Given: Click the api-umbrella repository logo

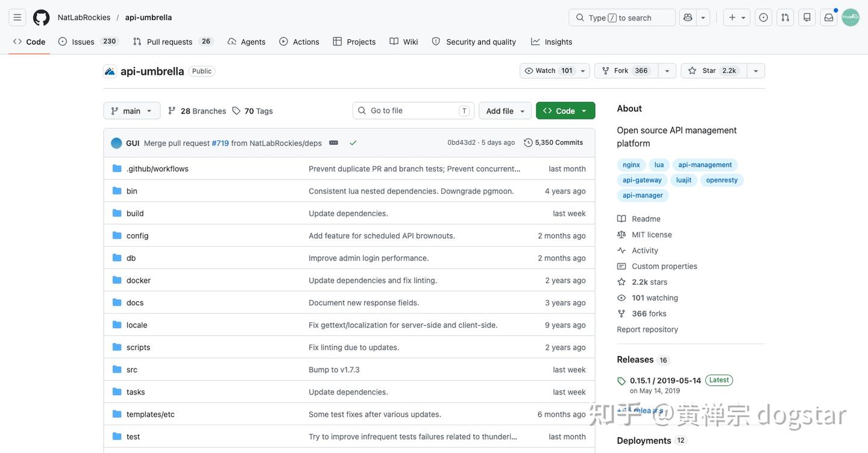Looking at the screenshot, I should (110, 71).
